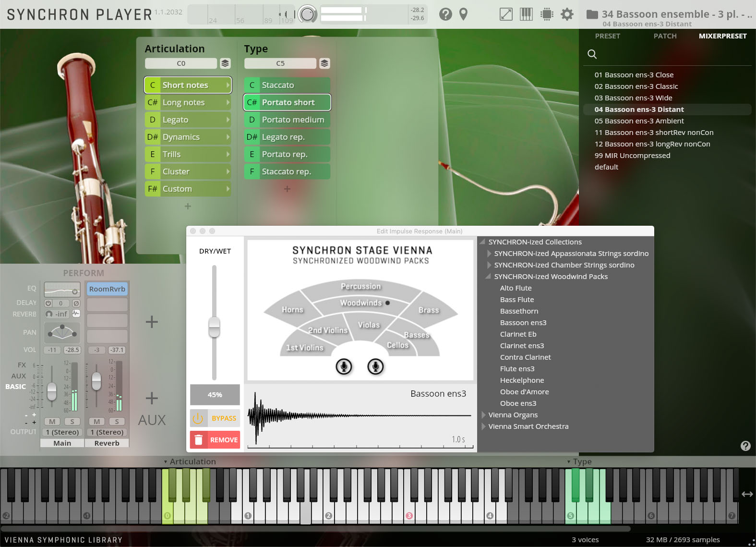The height and width of the screenshot is (547, 756).
Task: Select the Legato articulation
Action: [188, 120]
